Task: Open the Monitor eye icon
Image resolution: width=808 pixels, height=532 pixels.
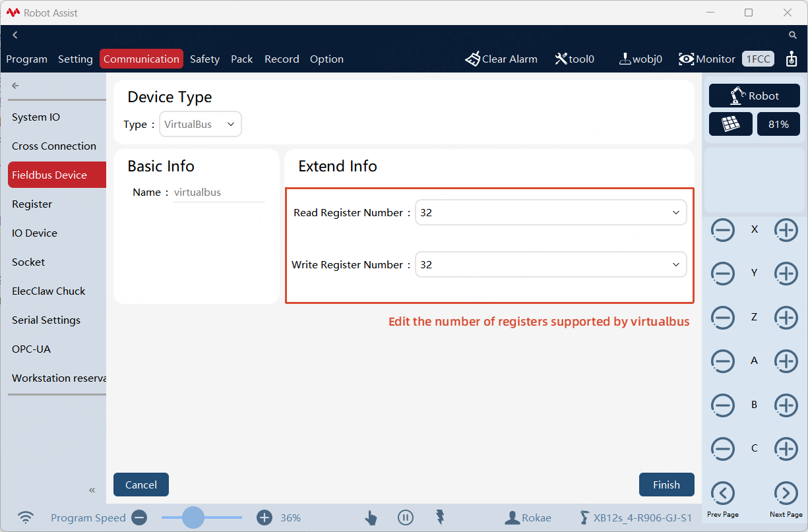Action: point(686,59)
